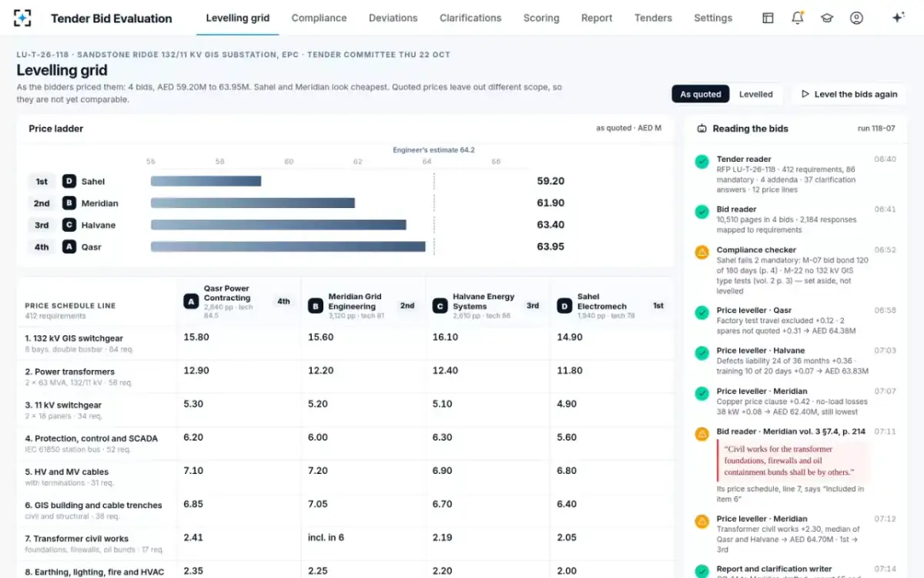Open the Compliance tab
This screenshot has height=578, width=924.
tap(319, 18)
